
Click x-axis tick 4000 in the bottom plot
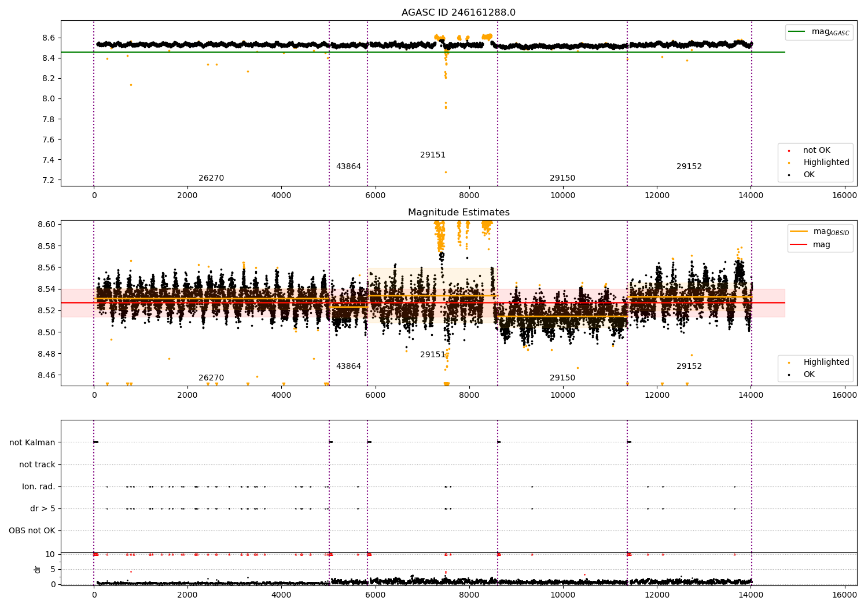pyautogui.click(x=281, y=595)
